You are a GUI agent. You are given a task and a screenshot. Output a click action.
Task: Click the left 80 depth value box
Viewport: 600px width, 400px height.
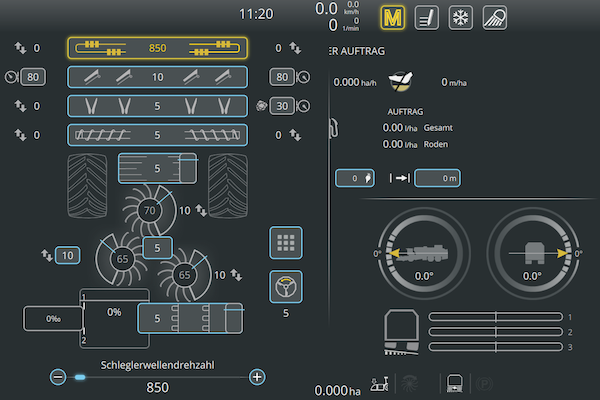click(33, 77)
